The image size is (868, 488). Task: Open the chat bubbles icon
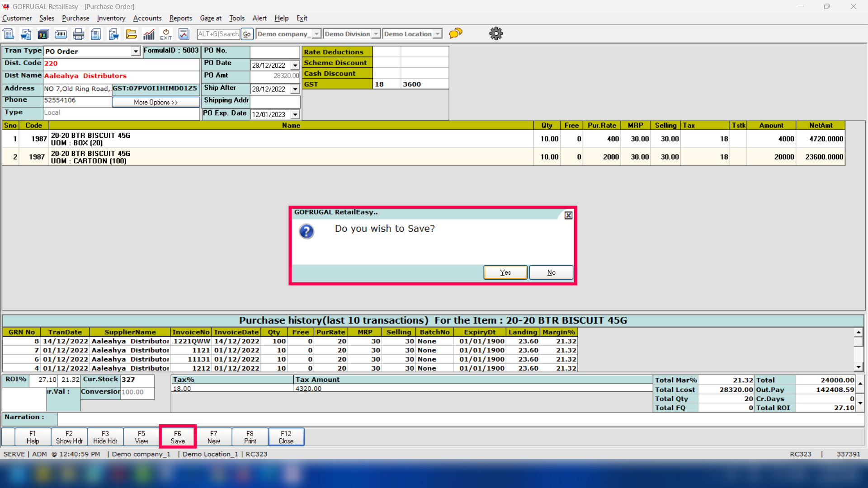(x=456, y=33)
